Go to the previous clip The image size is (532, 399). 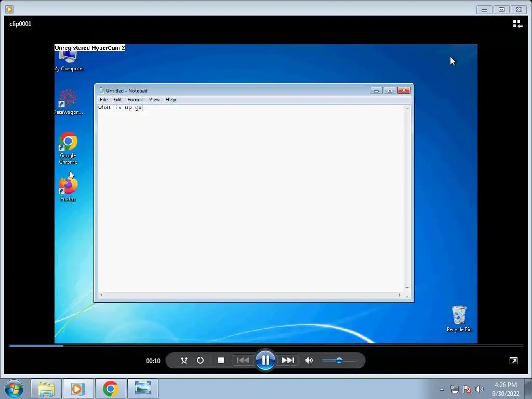[x=243, y=361]
